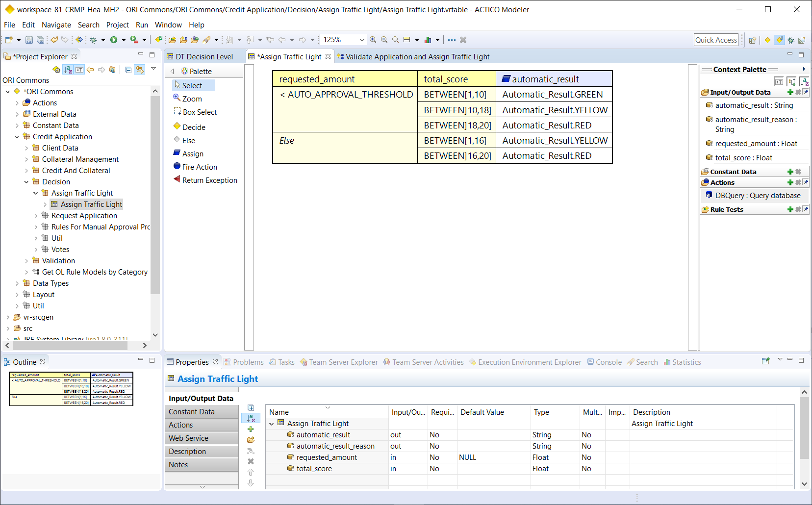Image resolution: width=812 pixels, height=505 pixels.
Task: Click green plus in Properties side toolbar
Action: [251, 429]
